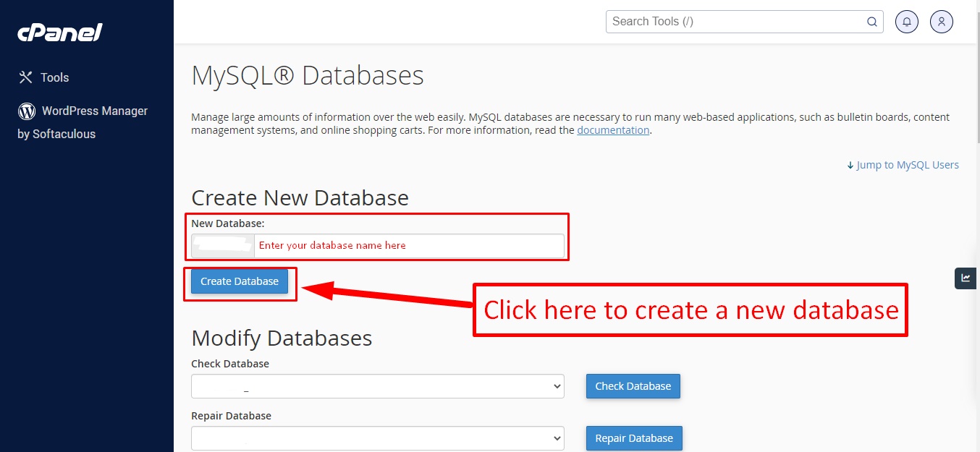Open WordPress Manager by Softaculous label

tap(94, 111)
